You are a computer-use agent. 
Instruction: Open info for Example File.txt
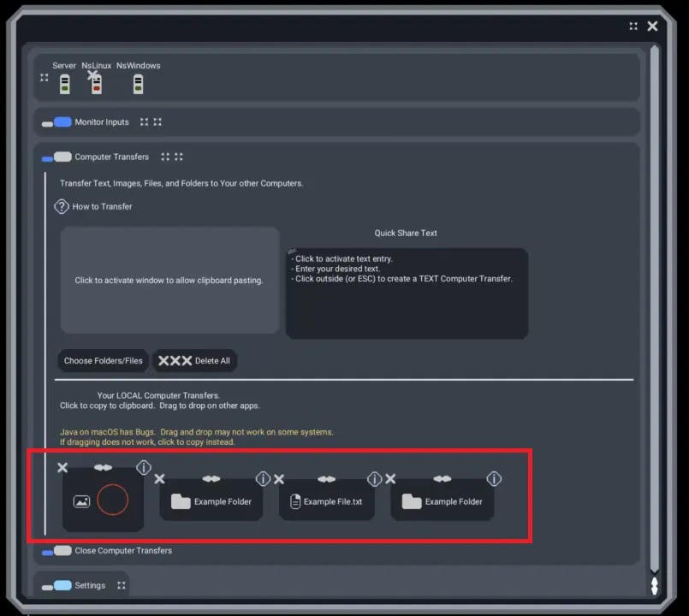(x=374, y=478)
